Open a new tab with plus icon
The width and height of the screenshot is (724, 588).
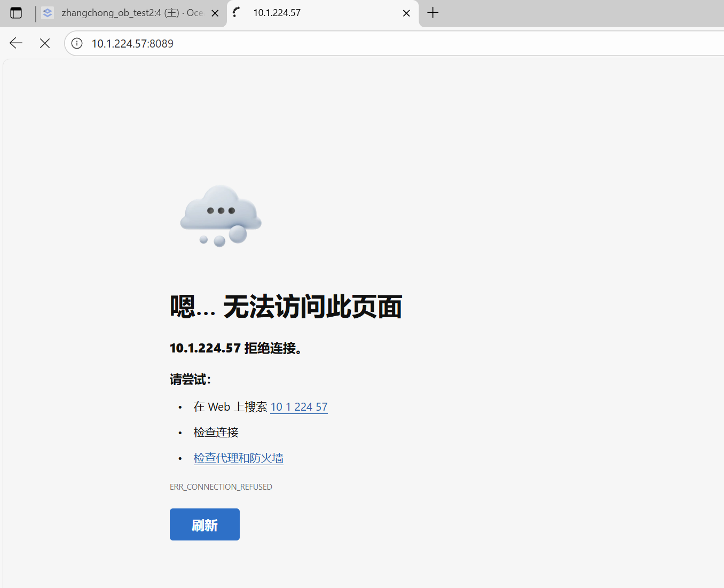point(433,13)
